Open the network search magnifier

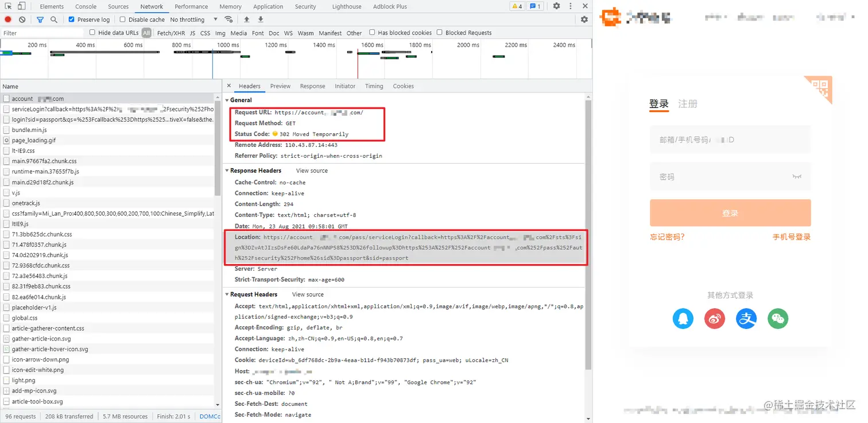point(54,20)
